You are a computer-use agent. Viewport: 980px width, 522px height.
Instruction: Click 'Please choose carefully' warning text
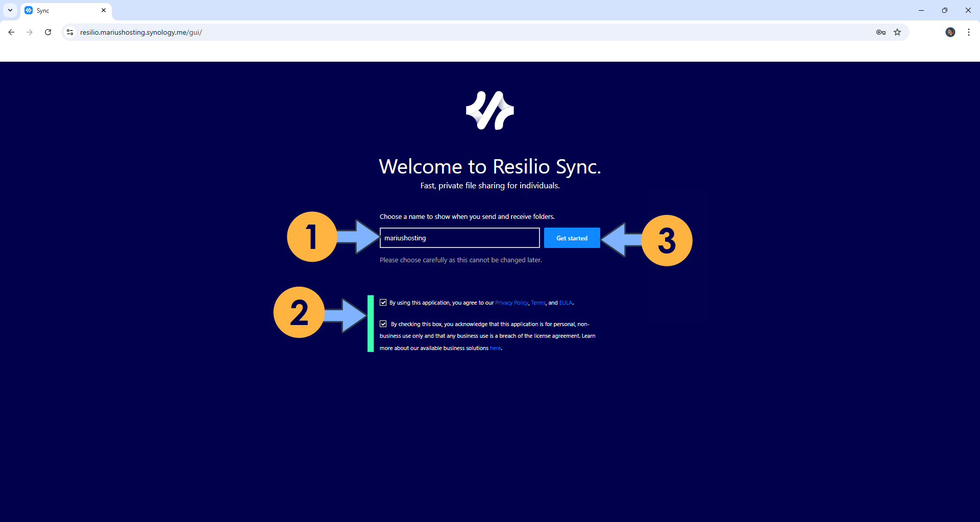pos(461,260)
